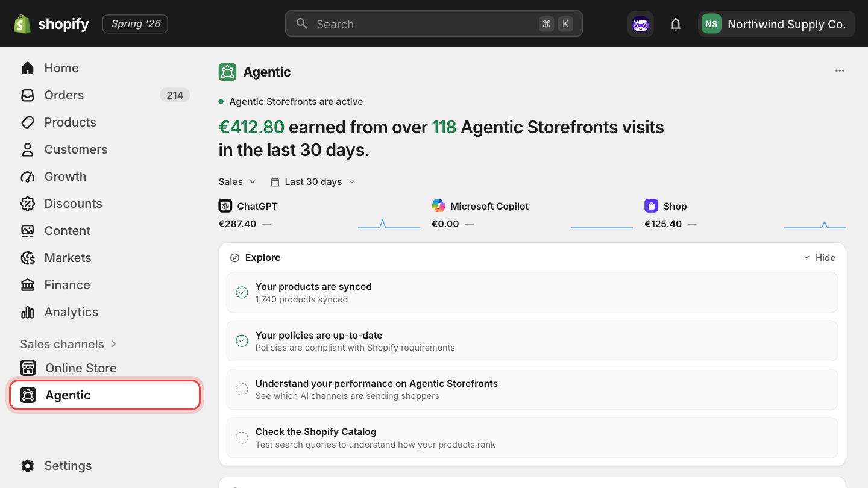Click the green Agentic page header icon
868x488 pixels.
tap(227, 72)
